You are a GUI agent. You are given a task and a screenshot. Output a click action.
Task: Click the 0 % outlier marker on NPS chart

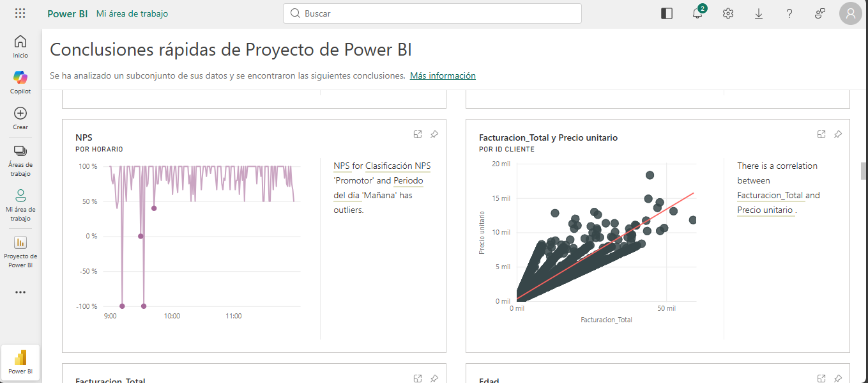(141, 236)
